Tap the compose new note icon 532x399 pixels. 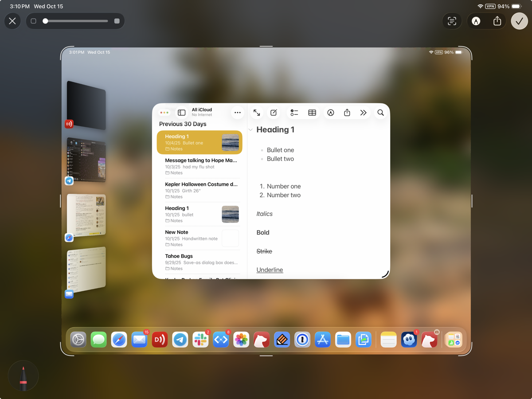pos(274,113)
